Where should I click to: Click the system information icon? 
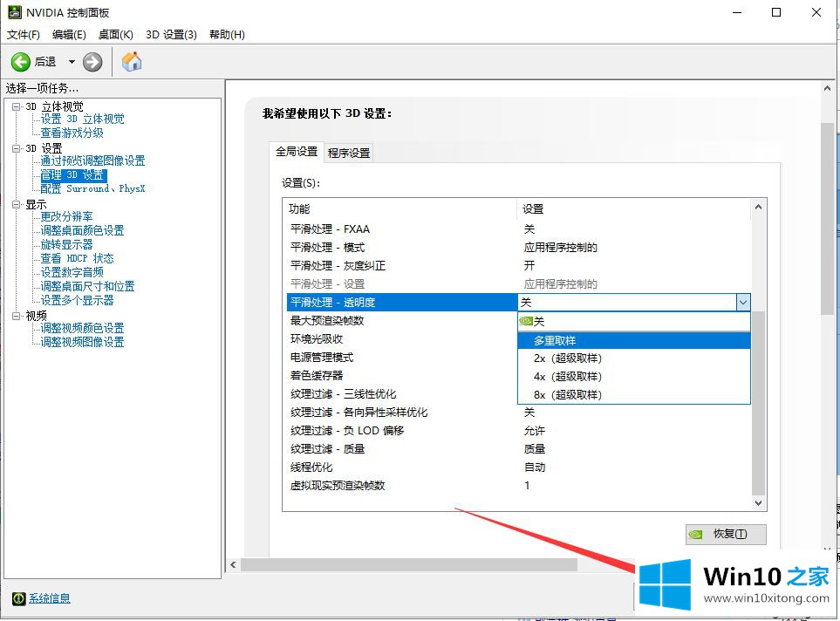[18, 598]
